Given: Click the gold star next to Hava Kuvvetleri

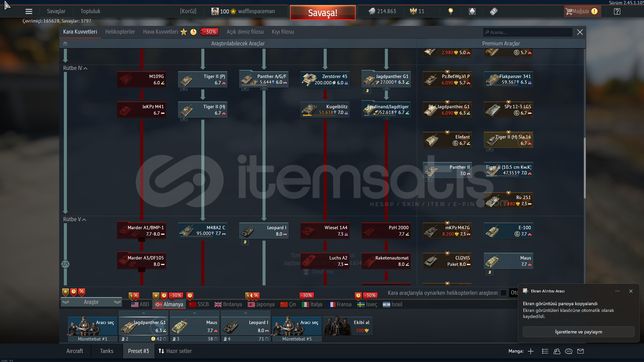Looking at the screenshot, I should click(184, 32).
